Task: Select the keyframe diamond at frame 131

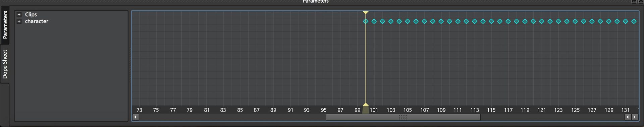Action: (626, 21)
